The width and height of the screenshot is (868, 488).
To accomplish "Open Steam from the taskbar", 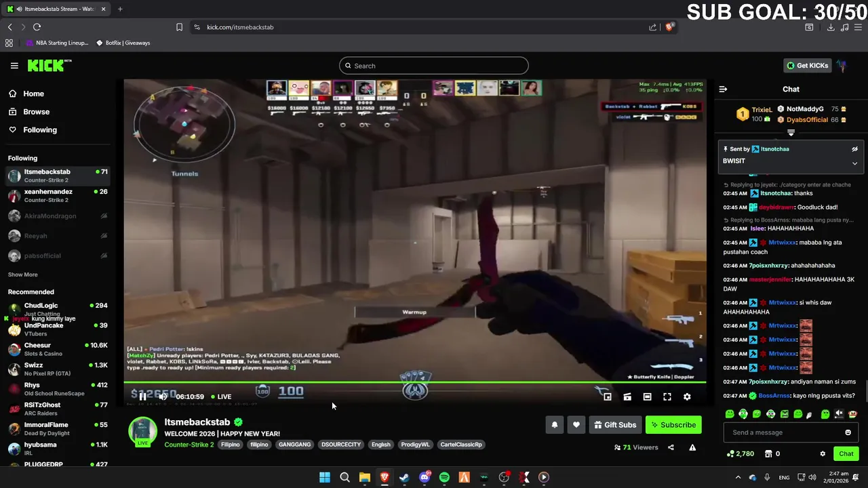I will (404, 477).
